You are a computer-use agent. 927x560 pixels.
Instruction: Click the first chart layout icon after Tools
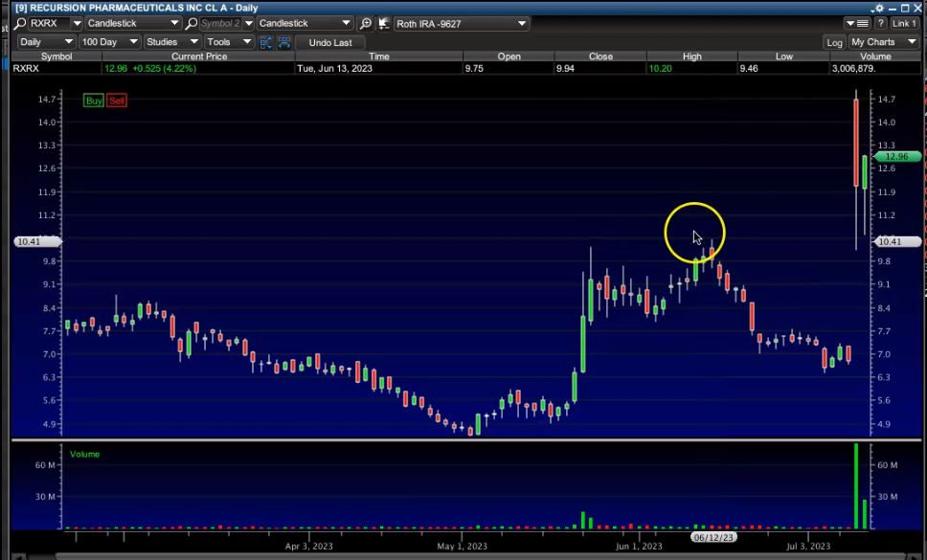(266, 42)
